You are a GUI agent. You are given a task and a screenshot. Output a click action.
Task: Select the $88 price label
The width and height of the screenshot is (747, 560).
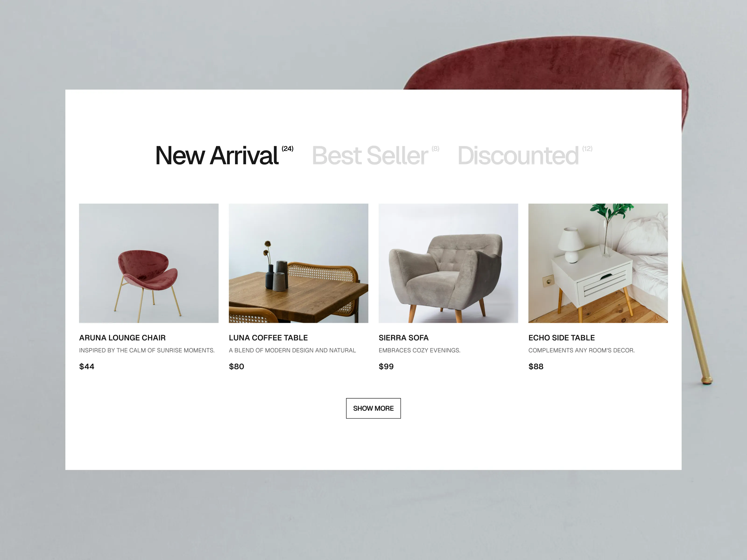click(x=536, y=366)
